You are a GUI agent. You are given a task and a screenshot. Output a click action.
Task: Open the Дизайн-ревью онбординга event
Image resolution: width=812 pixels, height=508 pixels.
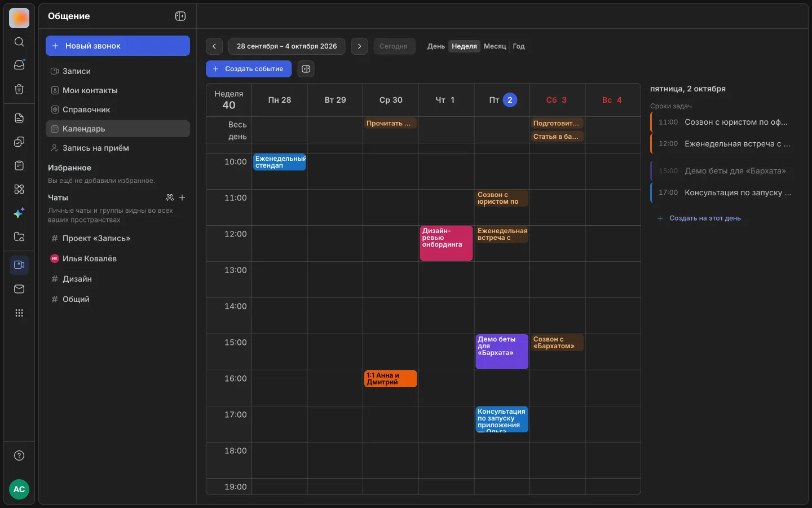pos(446,243)
